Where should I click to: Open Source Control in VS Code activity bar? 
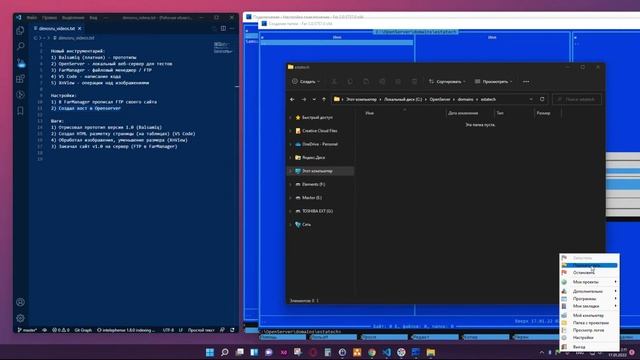click(20, 62)
